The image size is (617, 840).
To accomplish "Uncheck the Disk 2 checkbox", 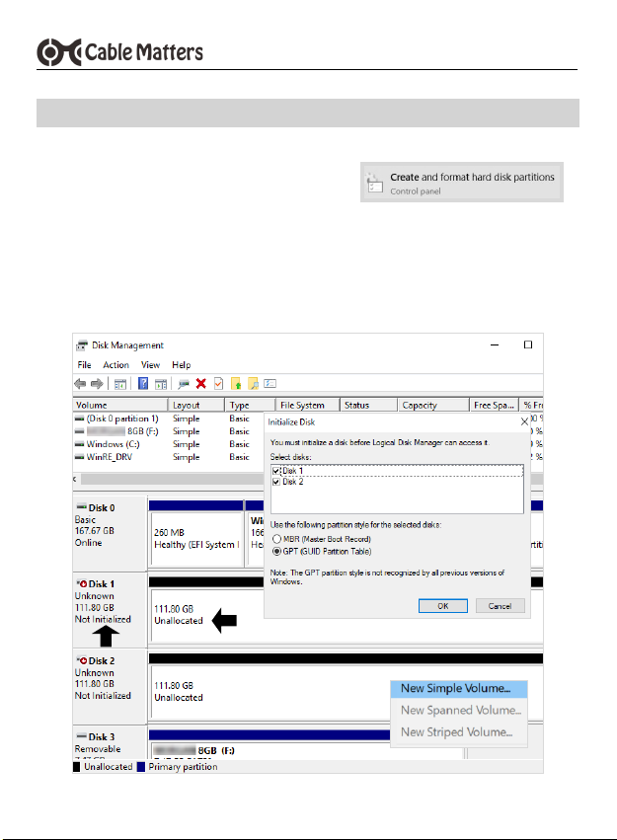I will 276,482.
